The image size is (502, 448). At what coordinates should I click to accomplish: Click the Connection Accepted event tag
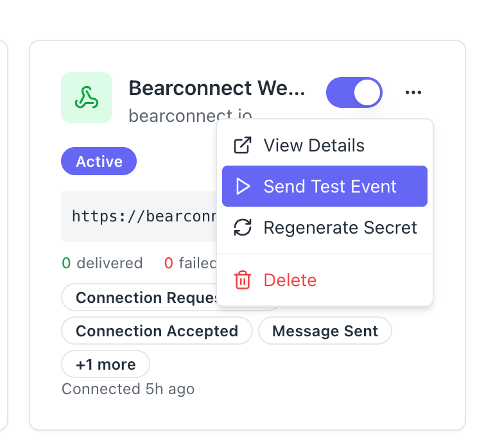[x=157, y=331]
